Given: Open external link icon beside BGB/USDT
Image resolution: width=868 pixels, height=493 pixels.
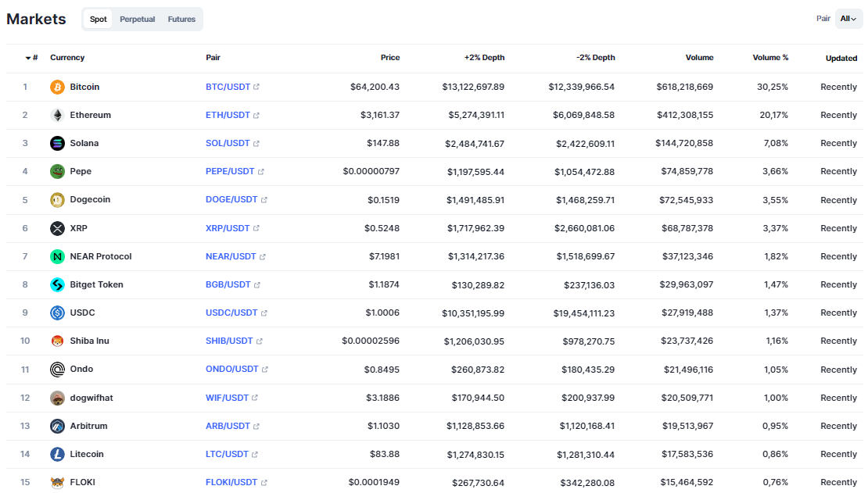Looking at the screenshot, I should coord(256,285).
